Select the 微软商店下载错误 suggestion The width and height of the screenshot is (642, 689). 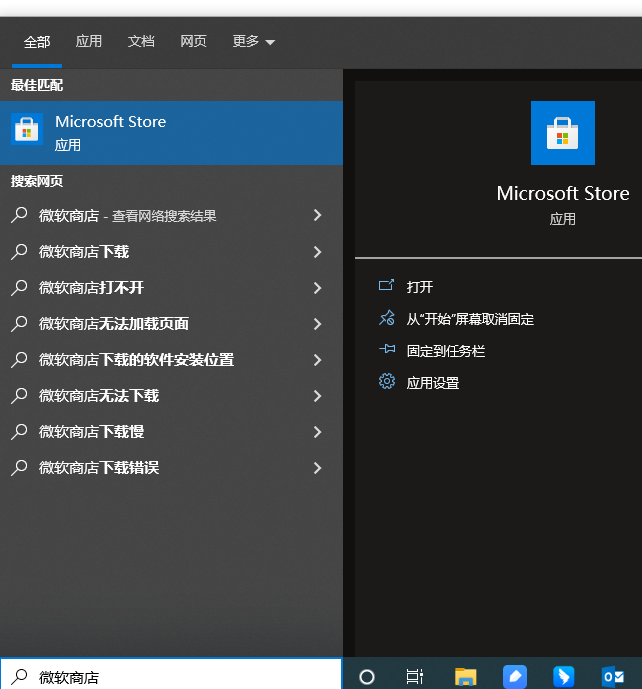point(171,468)
